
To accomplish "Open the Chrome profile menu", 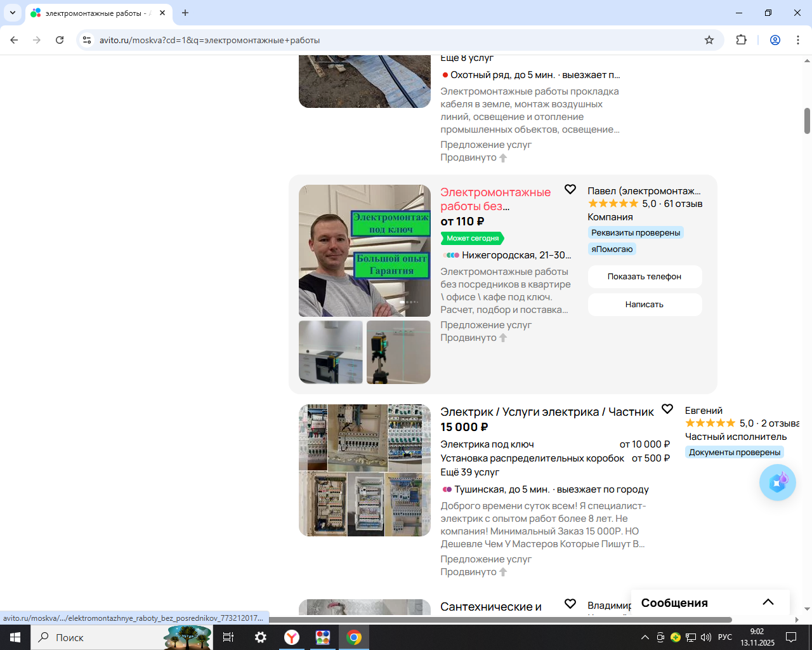I will click(775, 40).
